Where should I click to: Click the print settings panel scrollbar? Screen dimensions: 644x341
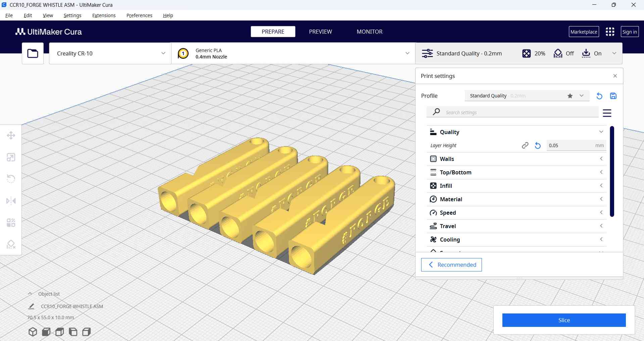[x=612, y=171]
